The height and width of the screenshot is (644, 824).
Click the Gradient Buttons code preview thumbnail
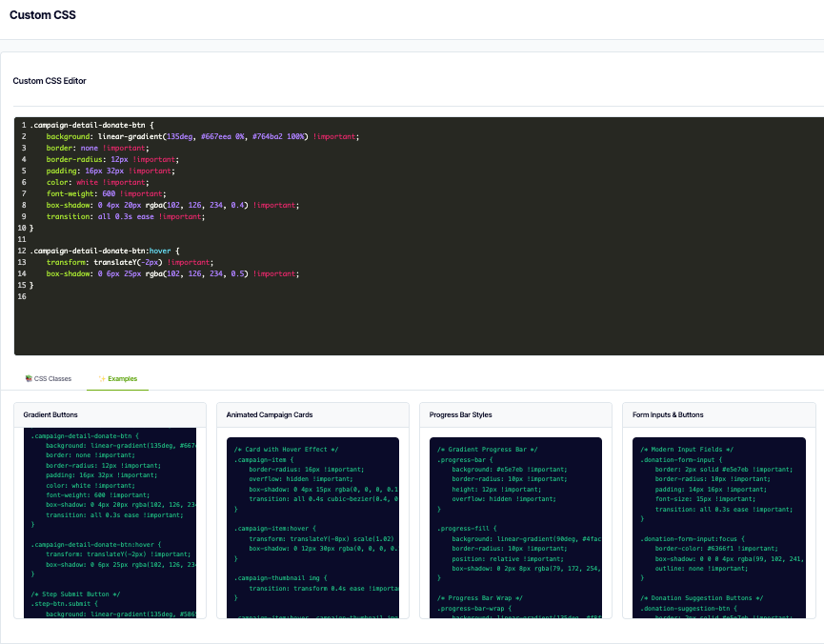pos(111,524)
